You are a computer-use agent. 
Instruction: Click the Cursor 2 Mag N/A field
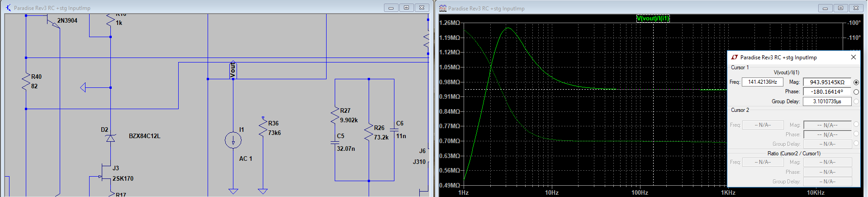coord(827,125)
